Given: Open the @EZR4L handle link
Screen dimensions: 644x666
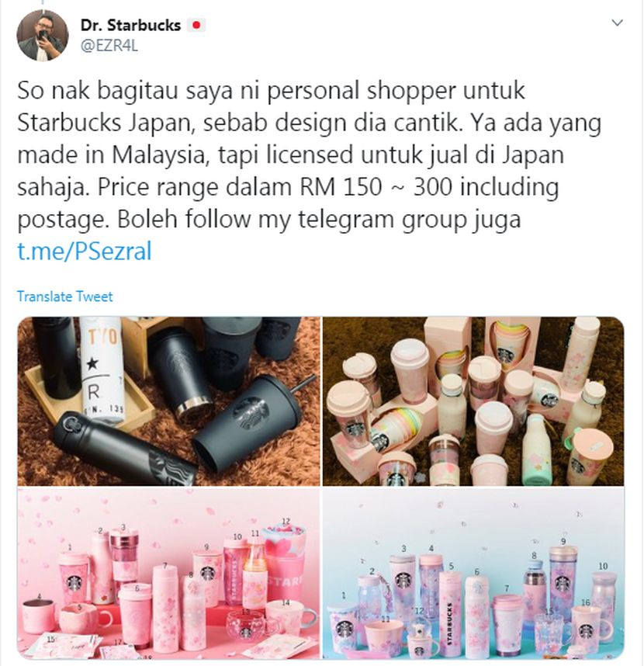Looking at the screenshot, I should [x=109, y=46].
